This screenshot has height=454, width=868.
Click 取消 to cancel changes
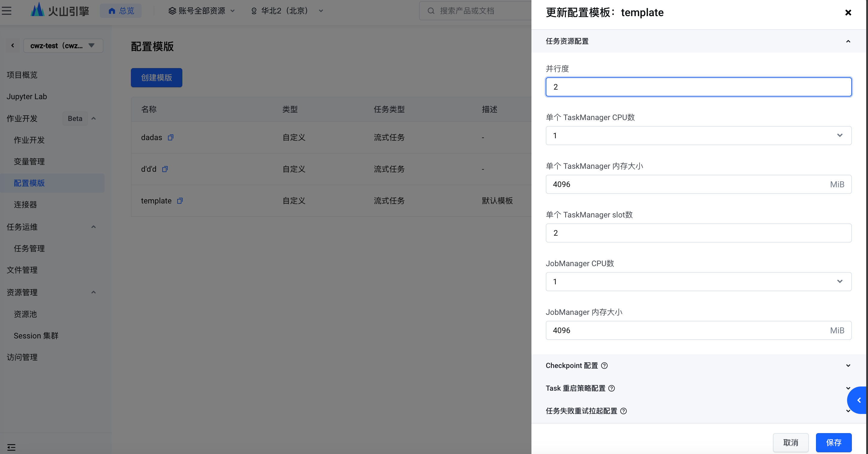click(791, 443)
